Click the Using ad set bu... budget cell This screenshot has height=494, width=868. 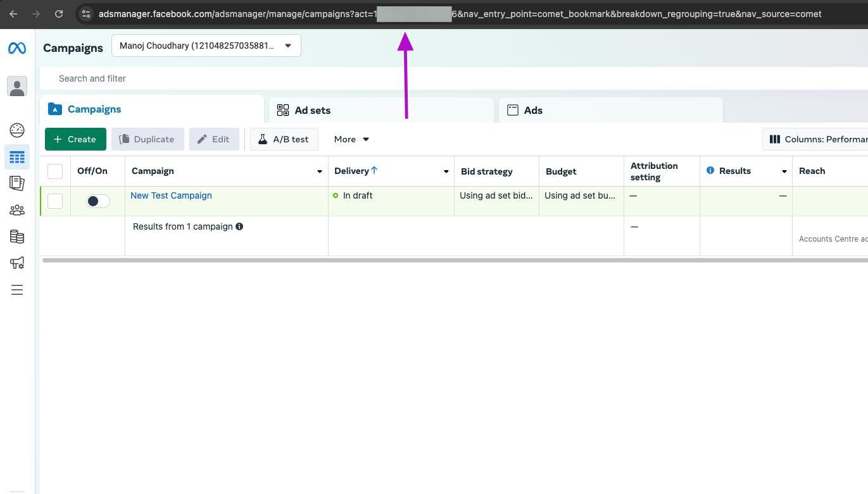point(580,195)
